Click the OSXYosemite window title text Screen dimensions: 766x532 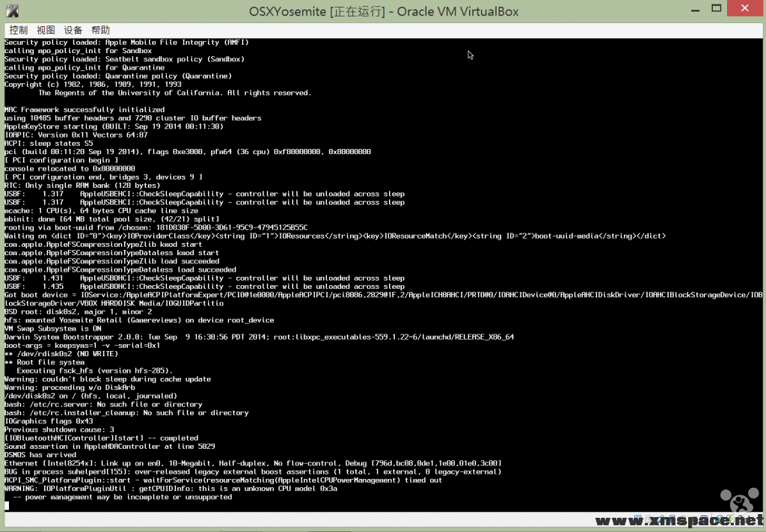[384, 11]
